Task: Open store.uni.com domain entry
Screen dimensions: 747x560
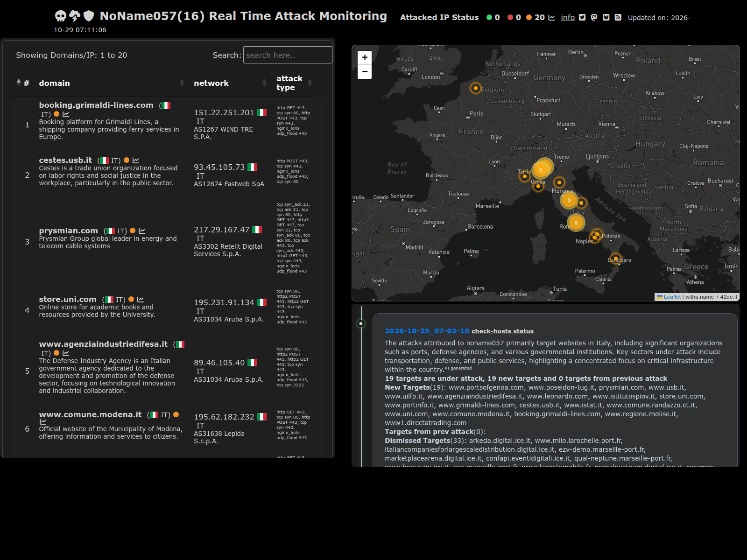Action: pos(68,300)
